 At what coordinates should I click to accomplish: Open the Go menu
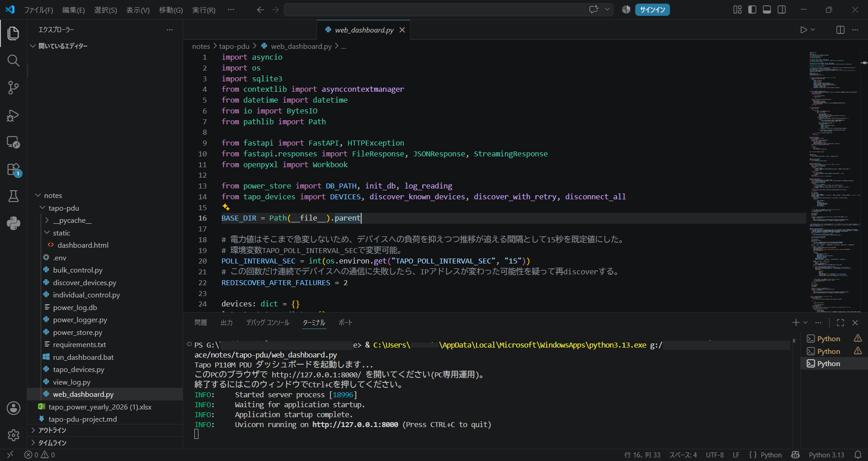(x=171, y=10)
